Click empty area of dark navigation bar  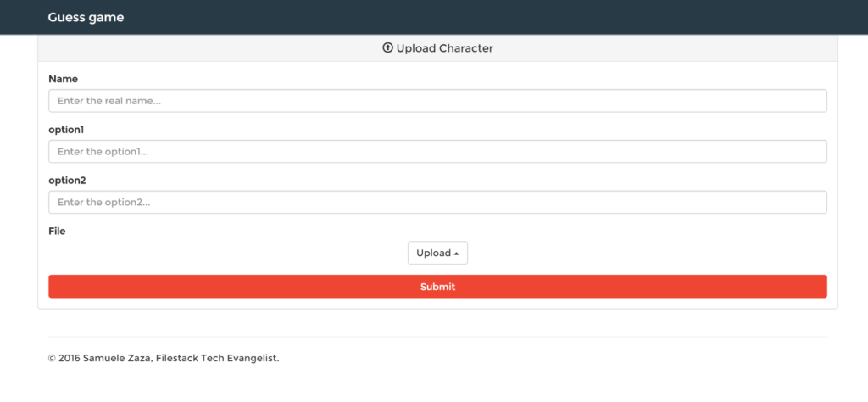509,17
